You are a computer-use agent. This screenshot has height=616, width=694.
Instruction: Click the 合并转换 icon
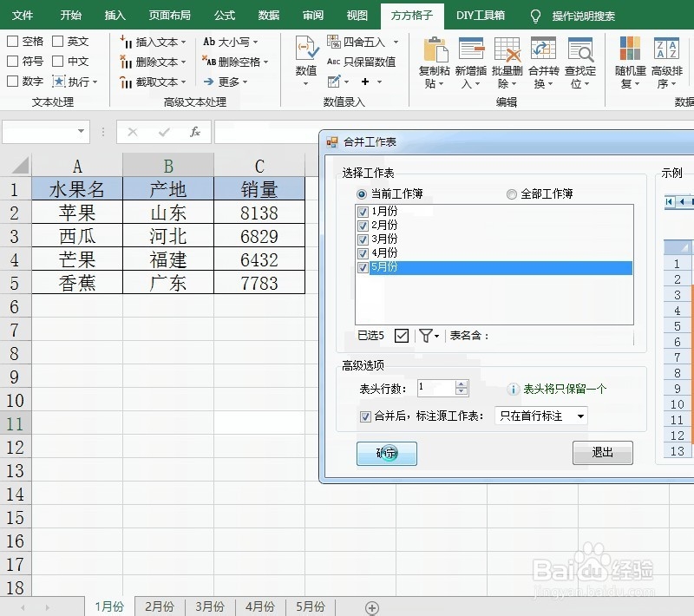(x=543, y=56)
